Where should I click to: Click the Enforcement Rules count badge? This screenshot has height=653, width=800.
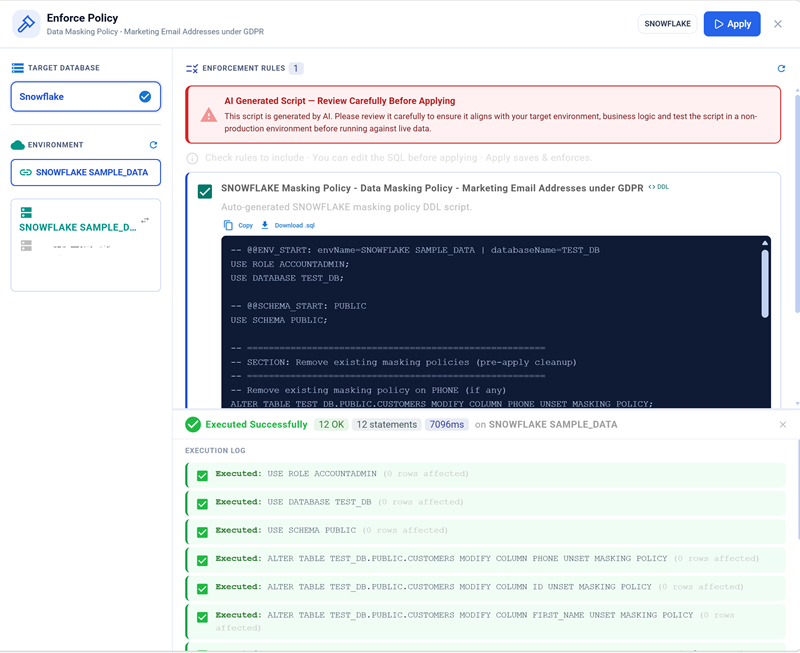pyautogui.click(x=296, y=68)
